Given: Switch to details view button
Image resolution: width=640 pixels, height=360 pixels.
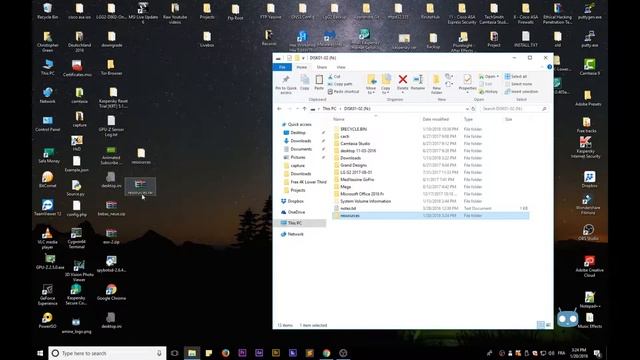Looking at the screenshot, I should (x=540, y=325).
